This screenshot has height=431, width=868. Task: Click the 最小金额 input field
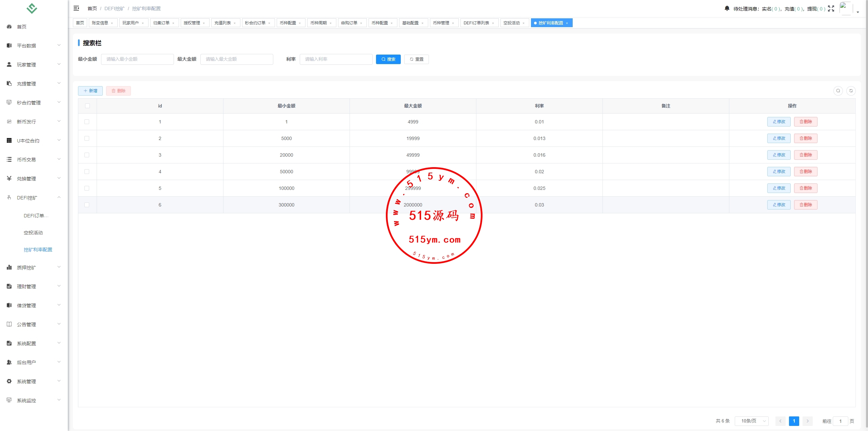(137, 59)
